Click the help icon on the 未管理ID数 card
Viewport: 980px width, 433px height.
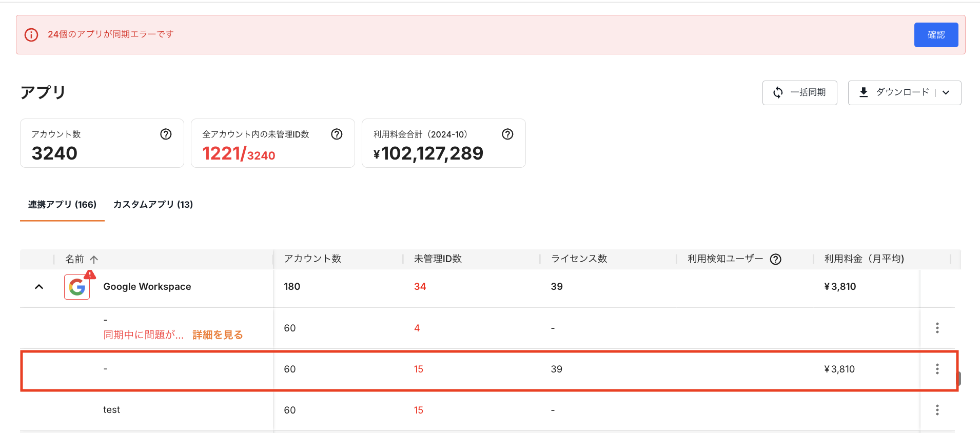point(337,134)
